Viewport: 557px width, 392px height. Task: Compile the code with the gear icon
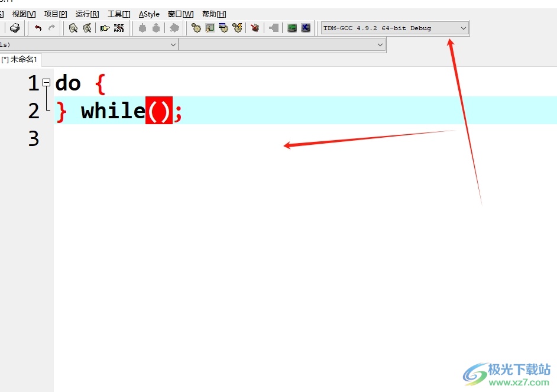point(196,28)
